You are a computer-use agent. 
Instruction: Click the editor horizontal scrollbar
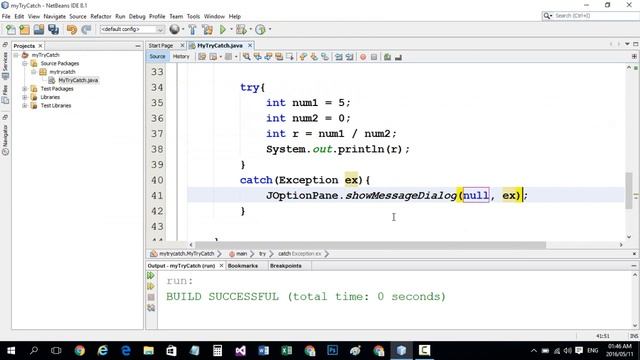[370, 245]
